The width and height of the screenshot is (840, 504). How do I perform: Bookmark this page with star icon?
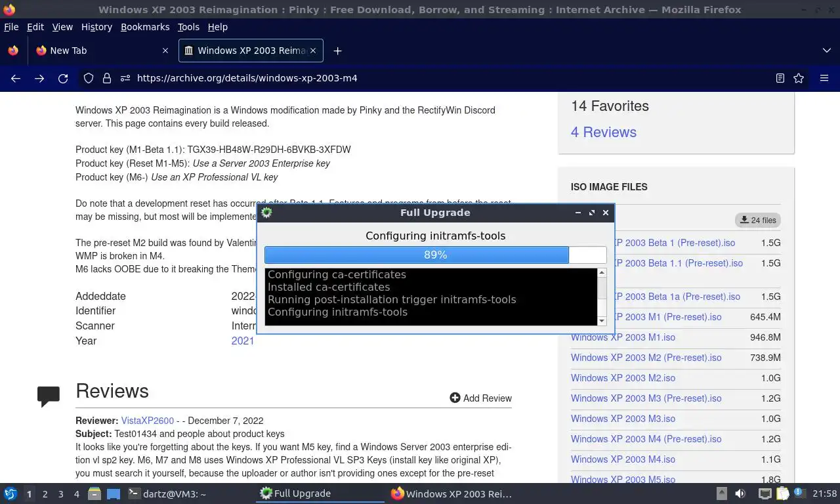(799, 78)
